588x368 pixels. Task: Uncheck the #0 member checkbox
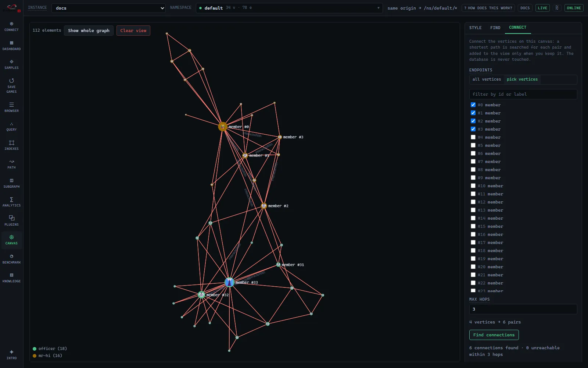click(473, 105)
